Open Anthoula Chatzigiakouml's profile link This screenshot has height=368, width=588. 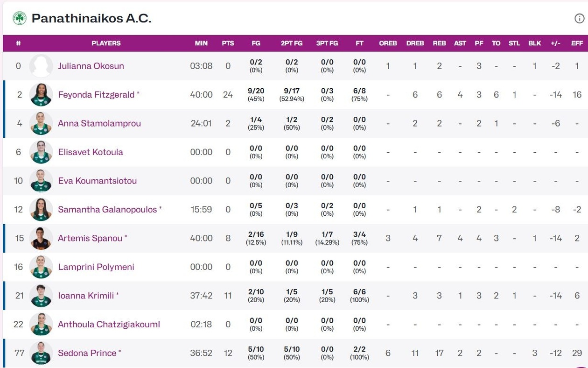109,325
